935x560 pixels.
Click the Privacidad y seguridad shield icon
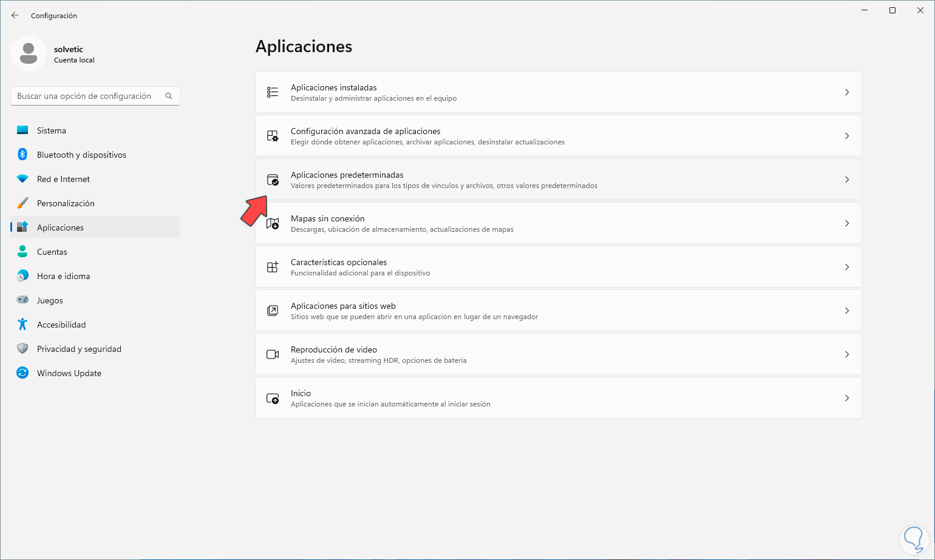point(22,349)
